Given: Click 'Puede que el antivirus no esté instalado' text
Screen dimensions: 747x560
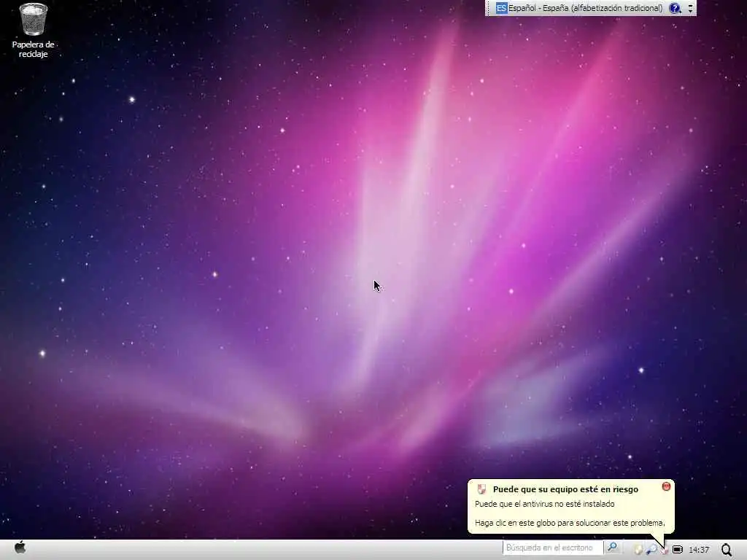Looking at the screenshot, I should point(544,504).
